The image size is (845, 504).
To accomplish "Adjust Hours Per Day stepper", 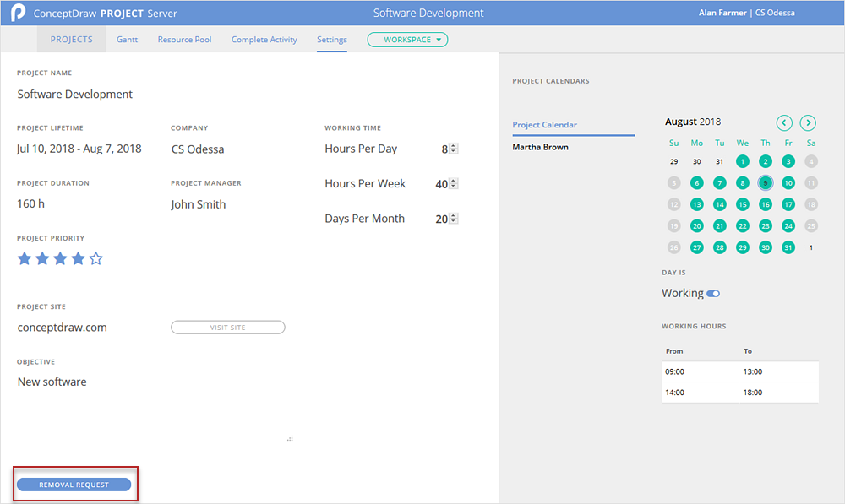I will 454,149.
